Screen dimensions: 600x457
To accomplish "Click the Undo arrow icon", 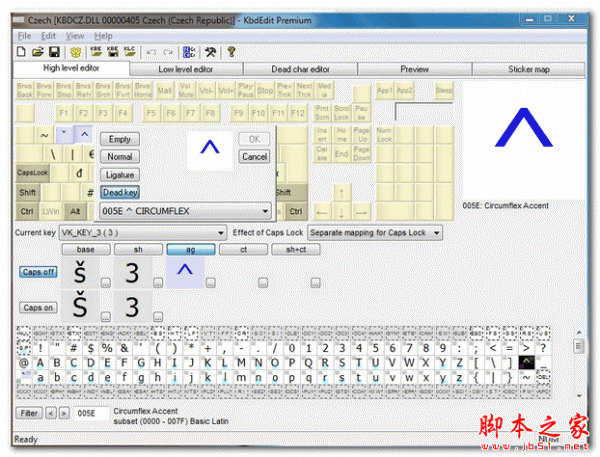I will coord(151,52).
